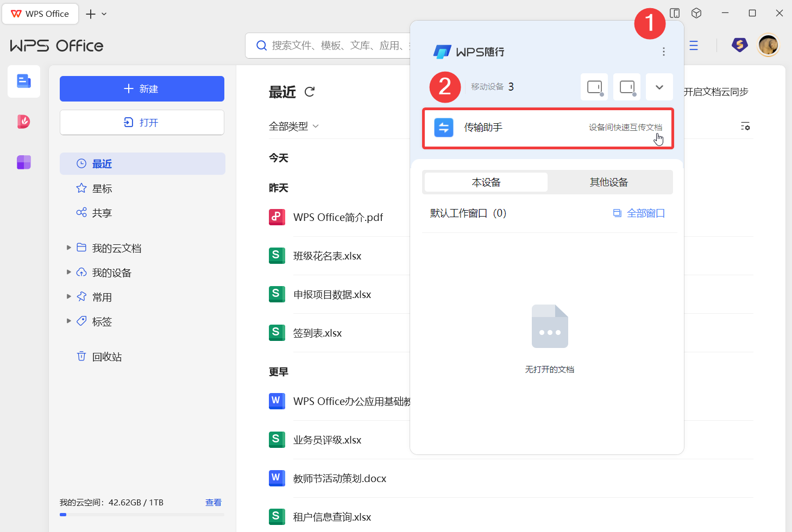This screenshot has height=532, width=792.
Task: Click the 新建 button
Action: (142, 88)
